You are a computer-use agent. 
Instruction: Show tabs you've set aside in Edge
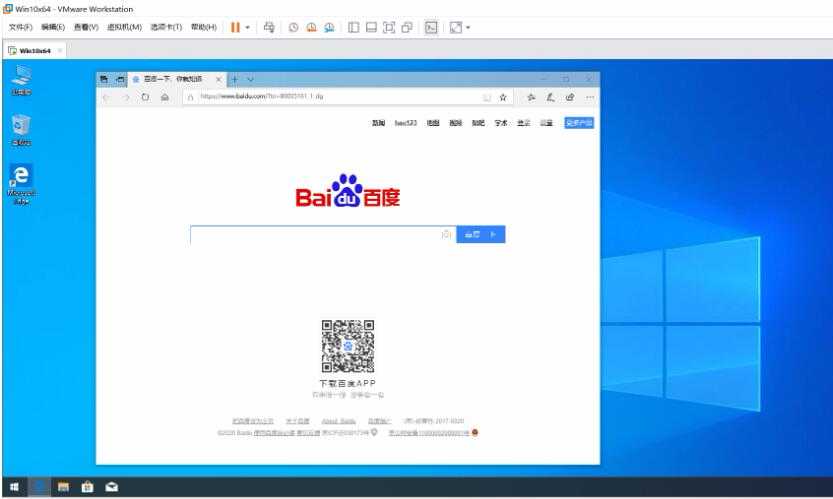[104, 79]
